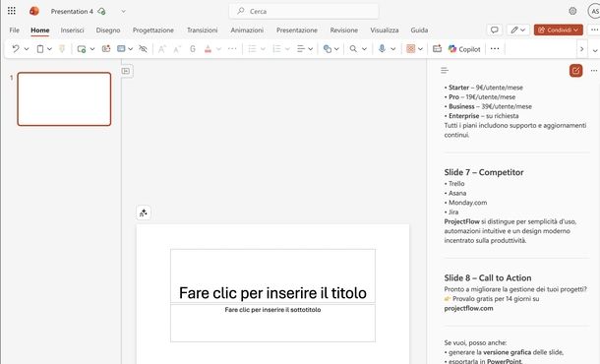Viewport: 600px width, 364px height.
Task: Switch to the Inserisci tab
Action: pyautogui.click(x=72, y=30)
